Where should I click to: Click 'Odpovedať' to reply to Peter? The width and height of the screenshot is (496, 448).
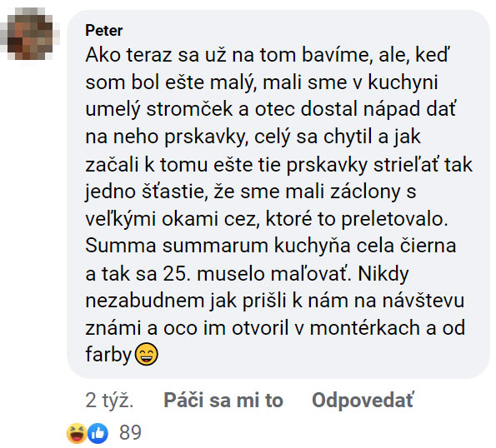[x=363, y=401]
